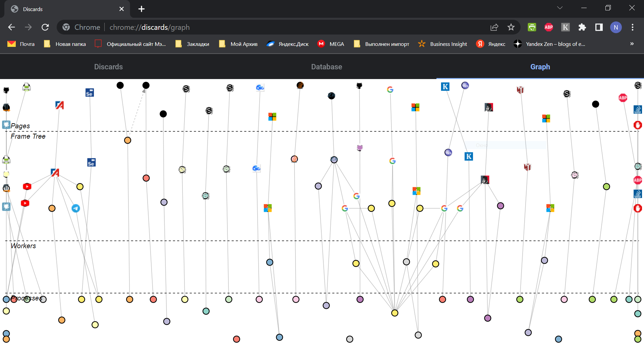Select the Graph tab
The height and width of the screenshot is (345, 644).
pyautogui.click(x=540, y=67)
